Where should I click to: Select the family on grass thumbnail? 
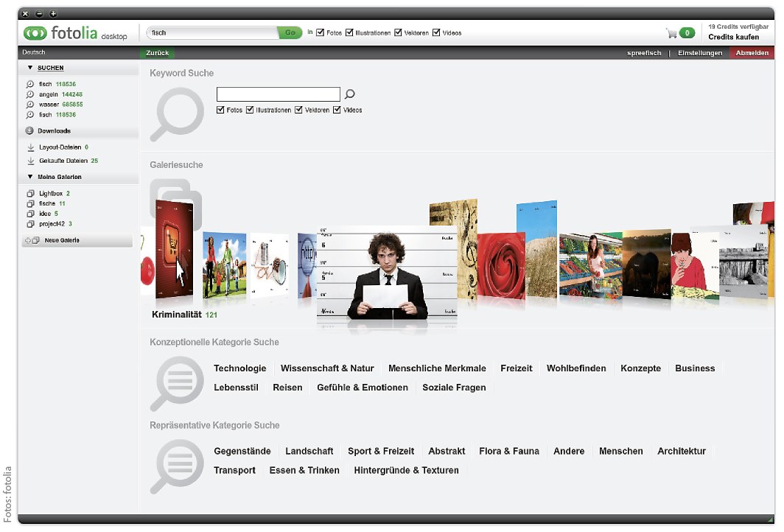pyautogui.click(x=224, y=264)
